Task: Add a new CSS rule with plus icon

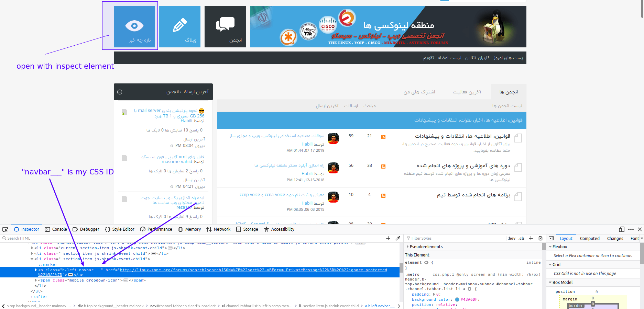Action: pyautogui.click(x=531, y=238)
